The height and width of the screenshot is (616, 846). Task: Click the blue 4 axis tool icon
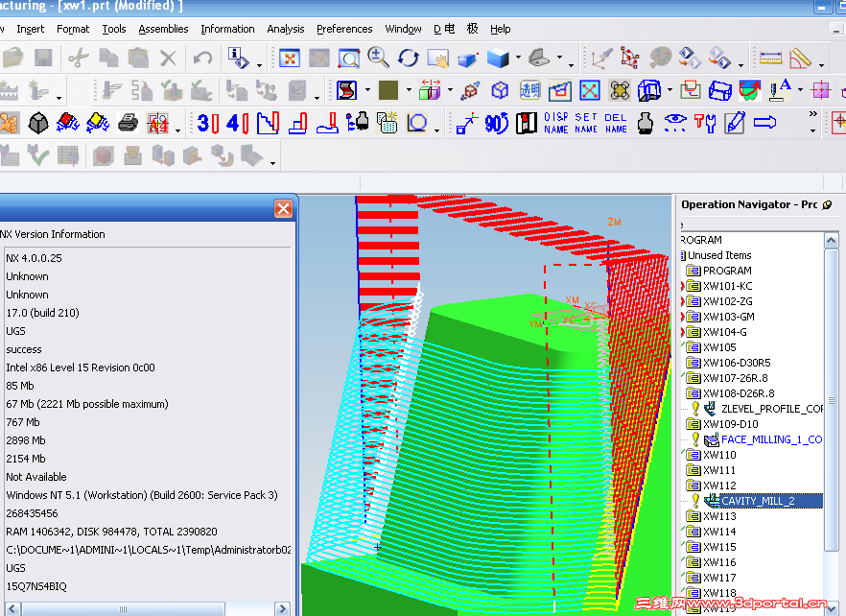click(238, 124)
